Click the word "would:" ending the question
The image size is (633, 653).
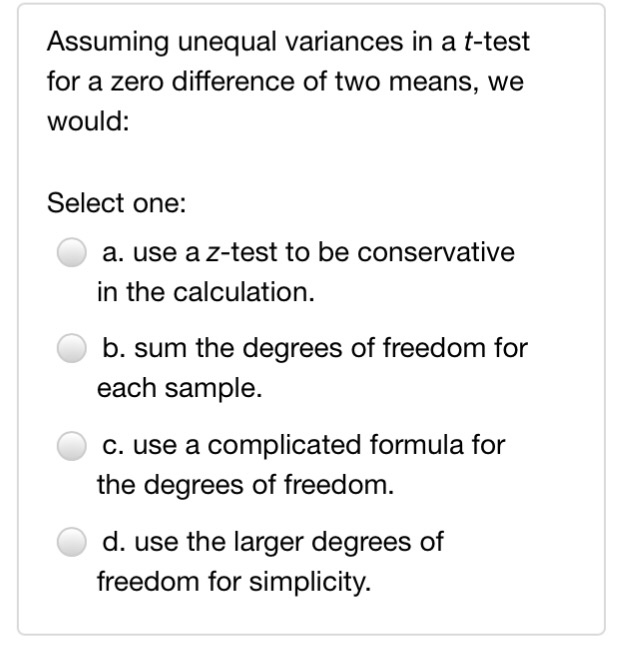point(88,122)
